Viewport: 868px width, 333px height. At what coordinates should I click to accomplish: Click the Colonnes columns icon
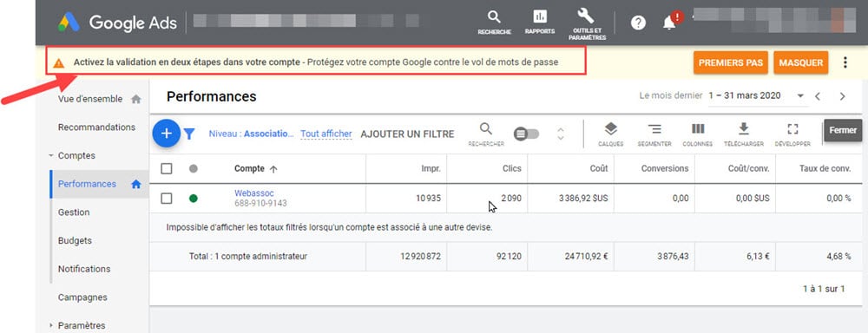[698, 129]
